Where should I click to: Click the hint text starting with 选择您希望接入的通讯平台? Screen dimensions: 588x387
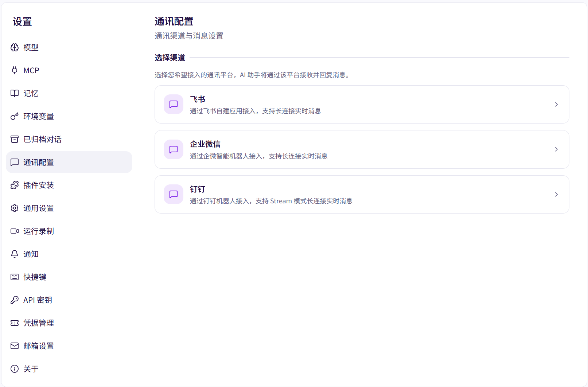pyautogui.click(x=253, y=75)
